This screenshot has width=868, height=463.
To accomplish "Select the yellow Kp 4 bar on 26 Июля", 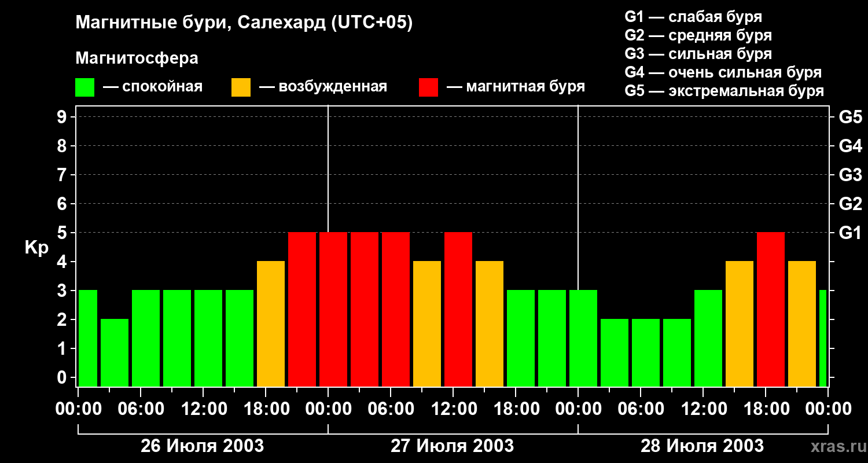I will (271, 324).
